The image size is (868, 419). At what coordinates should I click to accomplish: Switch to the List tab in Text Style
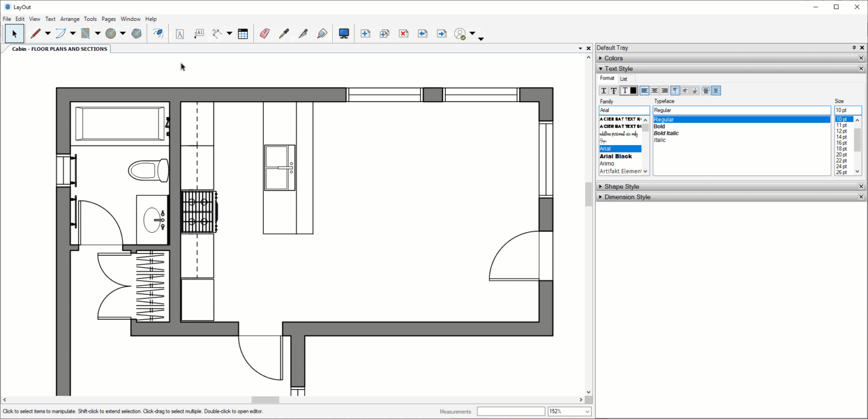pos(624,78)
